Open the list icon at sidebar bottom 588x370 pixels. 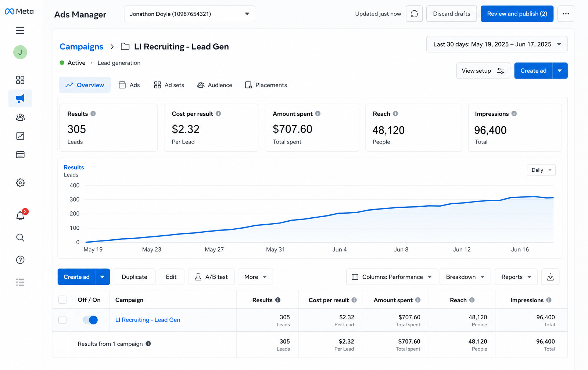pyautogui.click(x=20, y=282)
